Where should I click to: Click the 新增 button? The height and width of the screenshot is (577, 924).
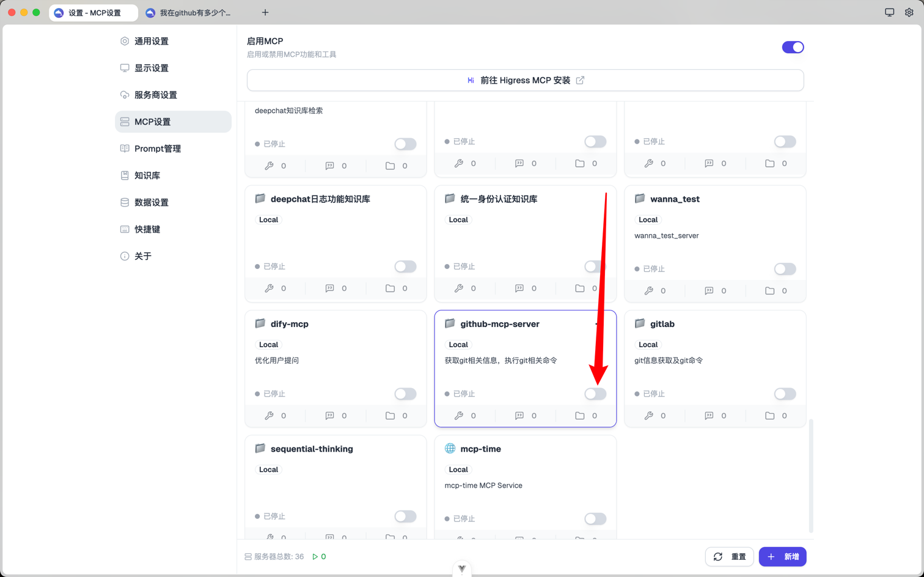(782, 557)
